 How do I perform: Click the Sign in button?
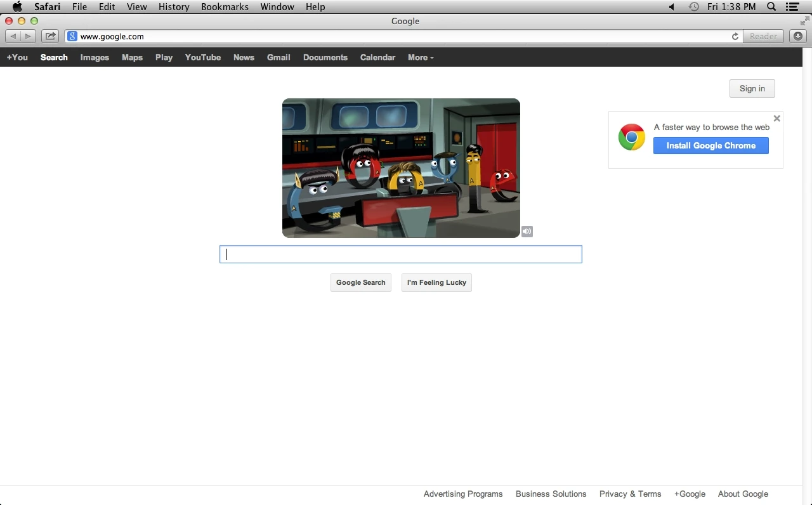752,89
